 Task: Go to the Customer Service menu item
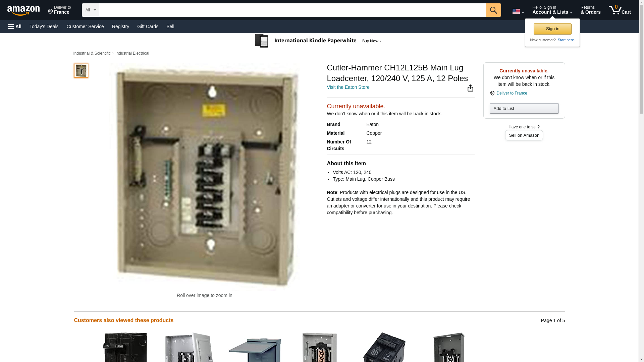pos(85,26)
